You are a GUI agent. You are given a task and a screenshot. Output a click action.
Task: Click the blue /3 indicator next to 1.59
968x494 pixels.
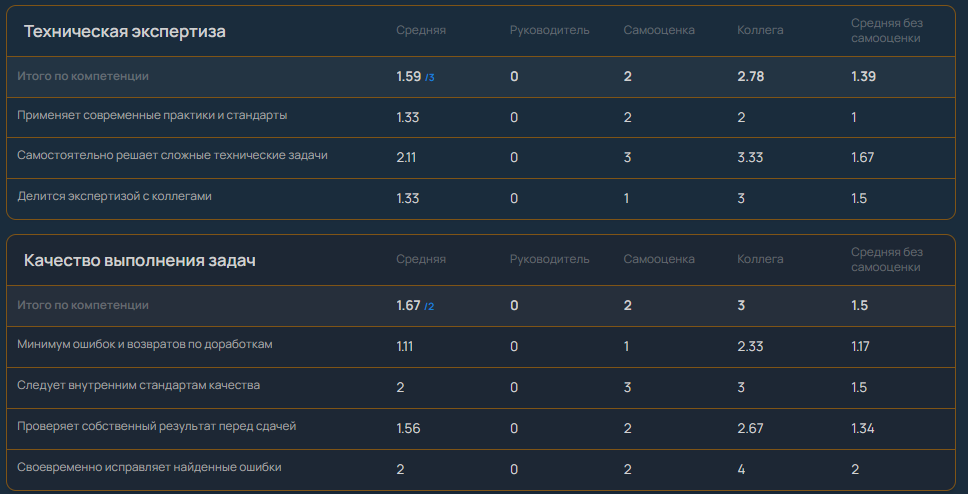430,78
